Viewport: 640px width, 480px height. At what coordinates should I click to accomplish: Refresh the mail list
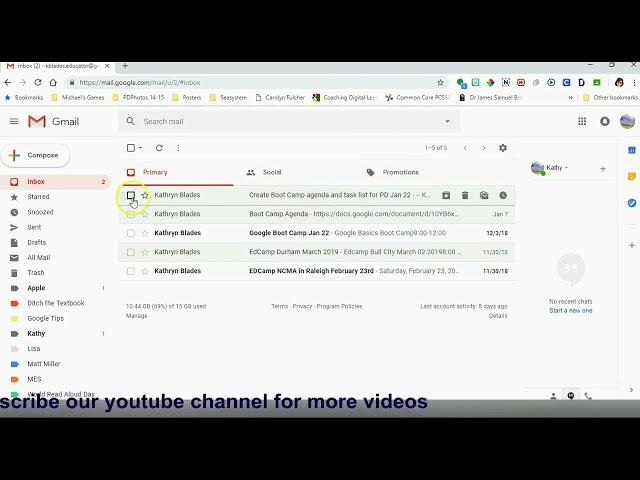(159, 148)
